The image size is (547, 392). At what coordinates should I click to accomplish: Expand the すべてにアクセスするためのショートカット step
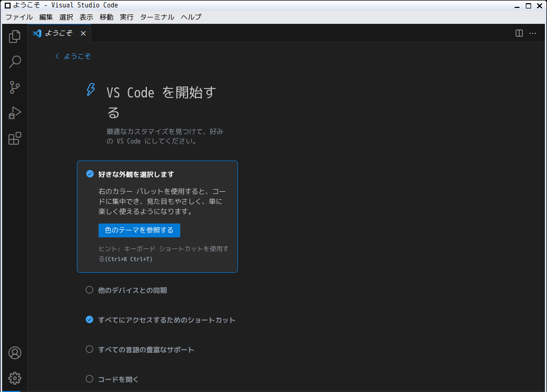pos(167,320)
